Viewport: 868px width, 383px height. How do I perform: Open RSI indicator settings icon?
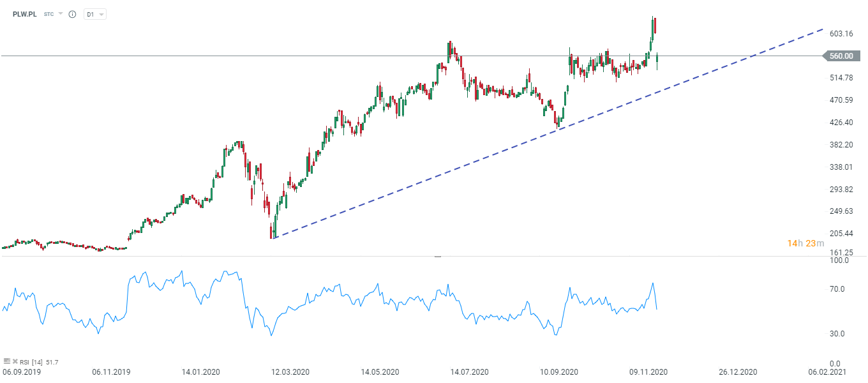pos(6,362)
